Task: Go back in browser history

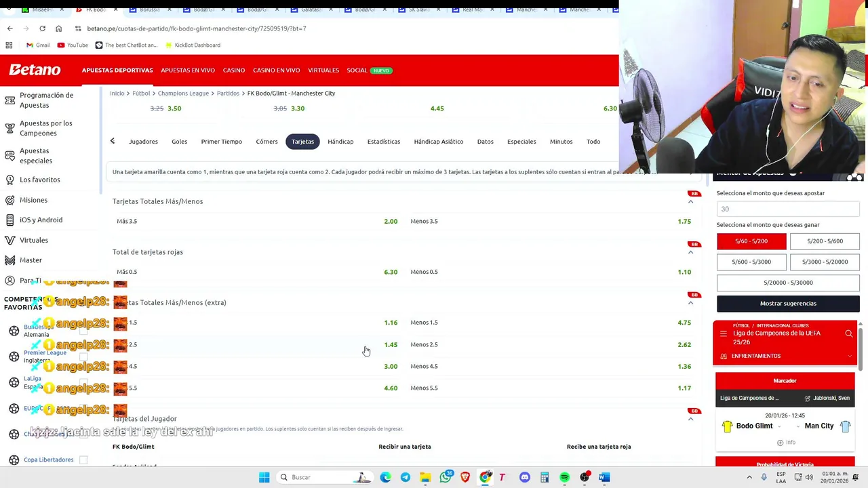Action: click(9, 28)
